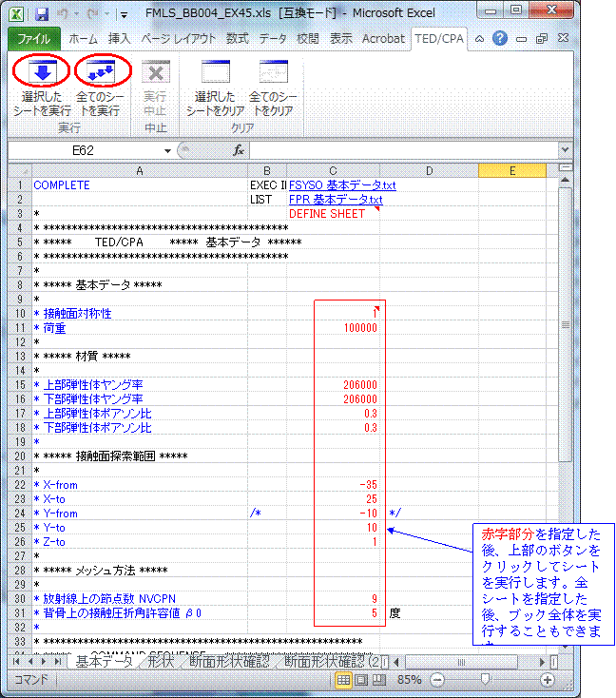Open the 数式 ribbon tab
616x698 pixels.
pos(238,39)
